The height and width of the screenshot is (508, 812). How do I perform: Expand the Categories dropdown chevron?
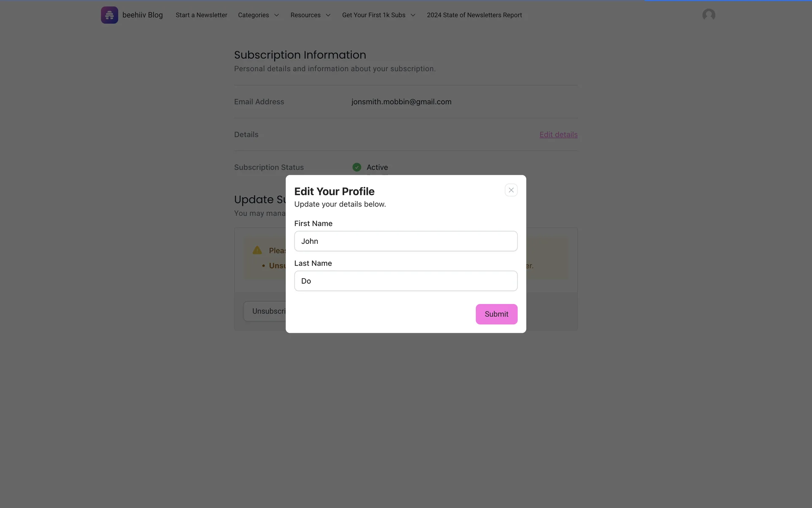[x=277, y=15]
